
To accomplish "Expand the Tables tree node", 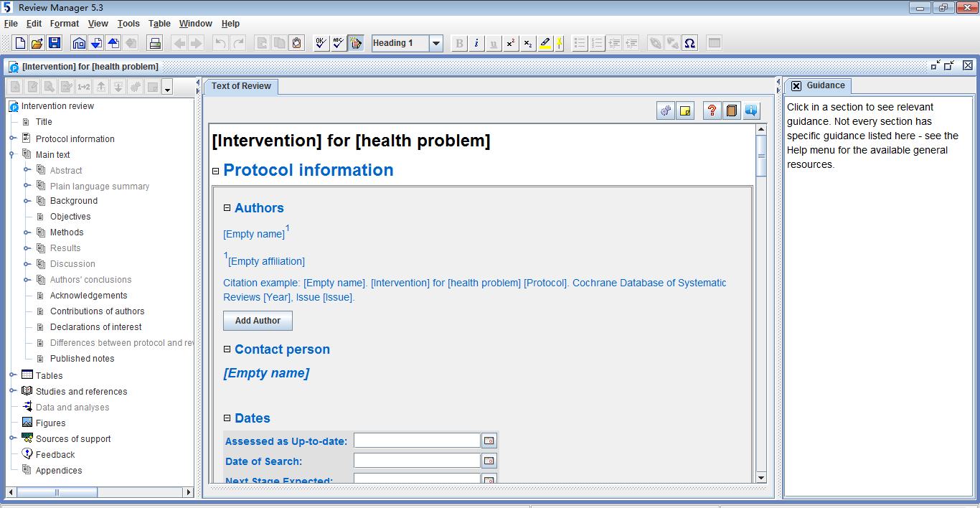I will [x=13, y=375].
